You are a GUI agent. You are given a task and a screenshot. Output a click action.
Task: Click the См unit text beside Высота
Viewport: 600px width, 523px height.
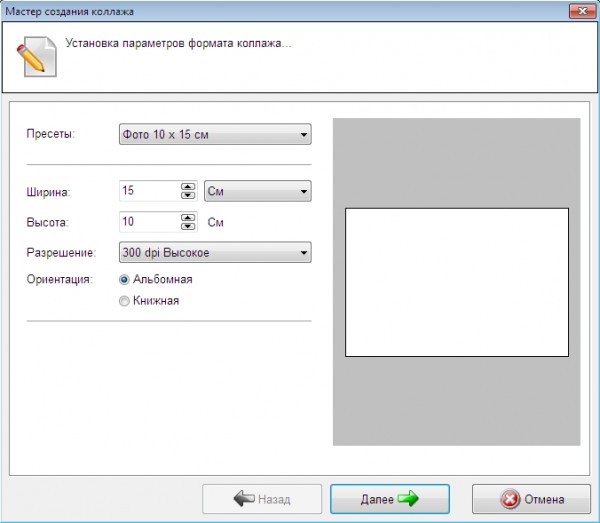pos(215,222)
